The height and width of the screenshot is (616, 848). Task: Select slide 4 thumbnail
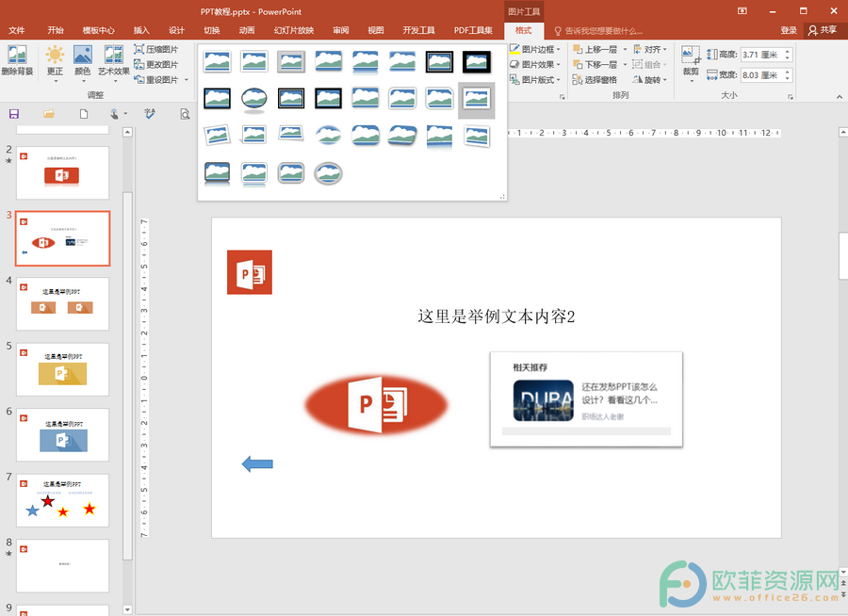(63, 304)
